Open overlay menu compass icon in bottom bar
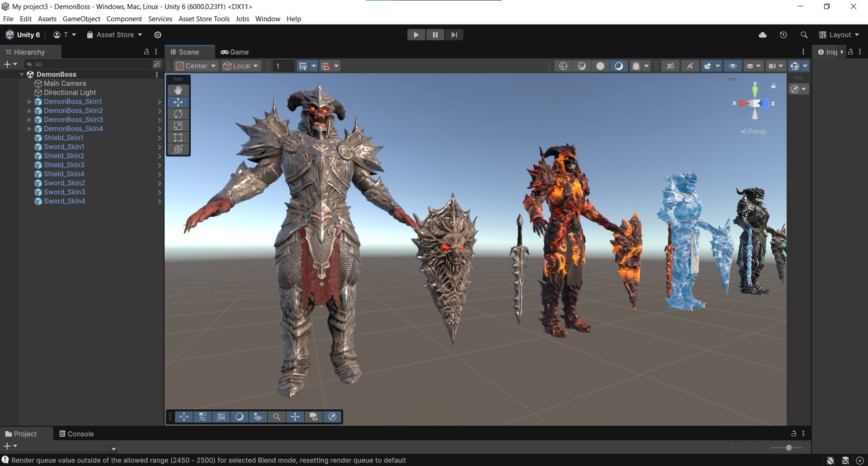Screen dimensions: 868x466 (332, 417)
